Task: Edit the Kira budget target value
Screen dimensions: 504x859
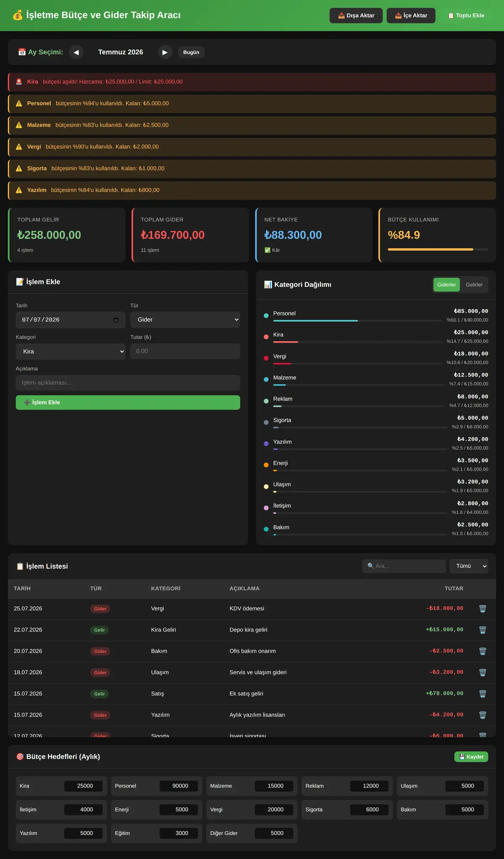Action: pyautogui.click(x=83, y=786)
